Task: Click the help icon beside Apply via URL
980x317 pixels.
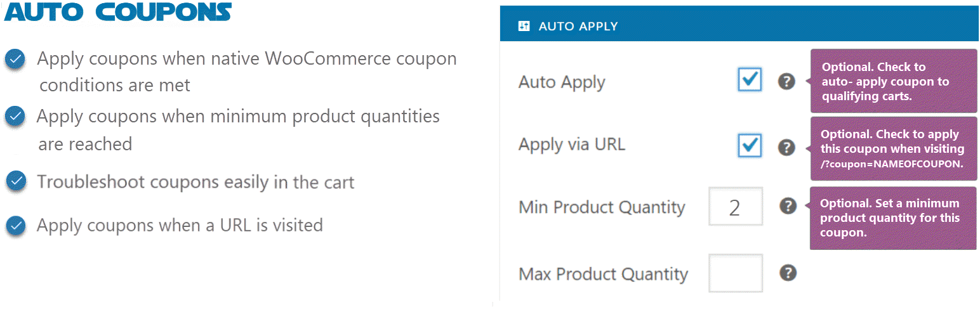Action: (x=786, y=147)
